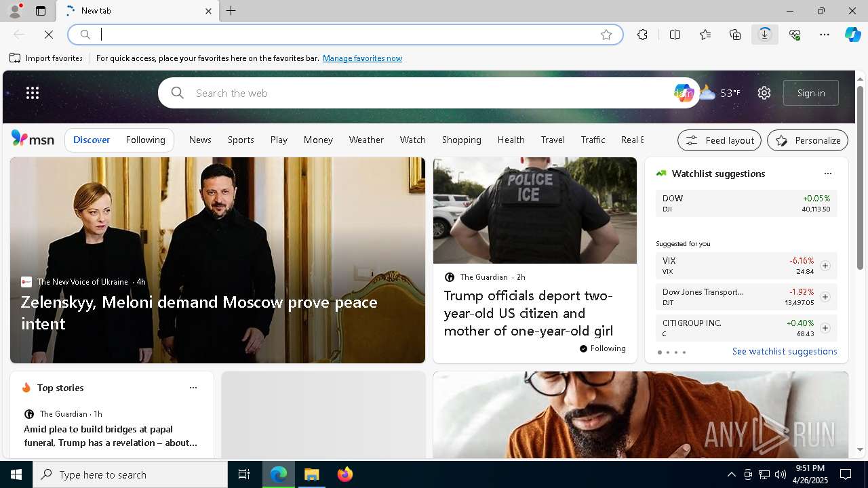Open Watchlist suggestions more options

pyautogui.click(x=827, y=174)
